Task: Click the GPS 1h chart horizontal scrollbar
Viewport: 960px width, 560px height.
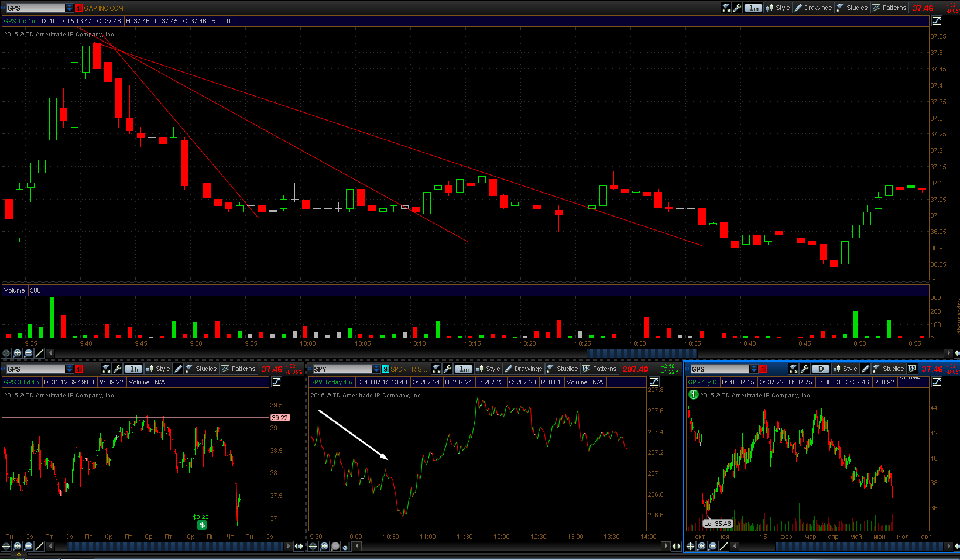Action: coord(176,546)
